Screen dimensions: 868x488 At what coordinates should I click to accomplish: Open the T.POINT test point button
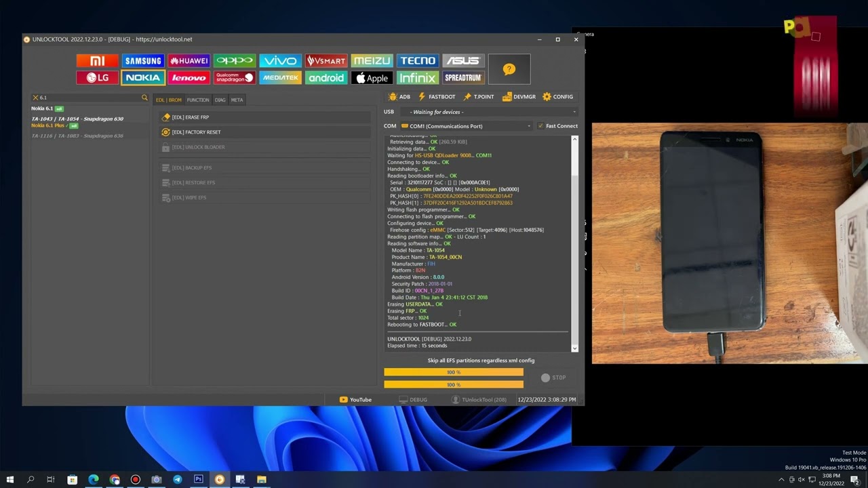(479, 97)
